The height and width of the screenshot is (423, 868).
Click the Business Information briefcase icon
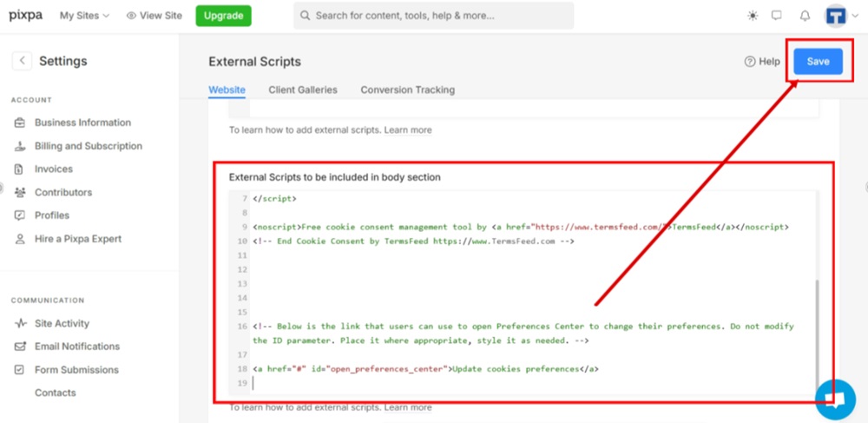(x=20, y=123)
